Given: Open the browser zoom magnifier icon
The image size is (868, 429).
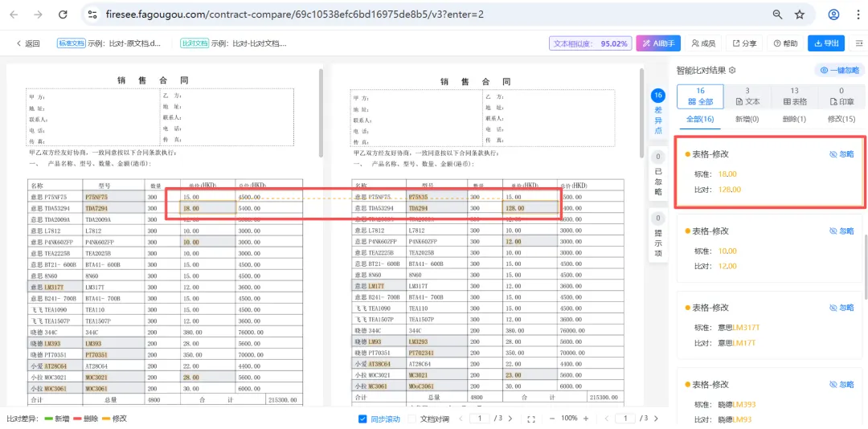Looking at the screenshot, I should tap(778, 15).
